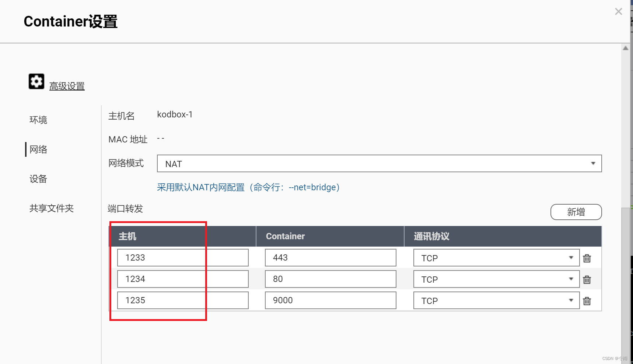Go to the 共享文件夹 tab

(x=52, y=208)
